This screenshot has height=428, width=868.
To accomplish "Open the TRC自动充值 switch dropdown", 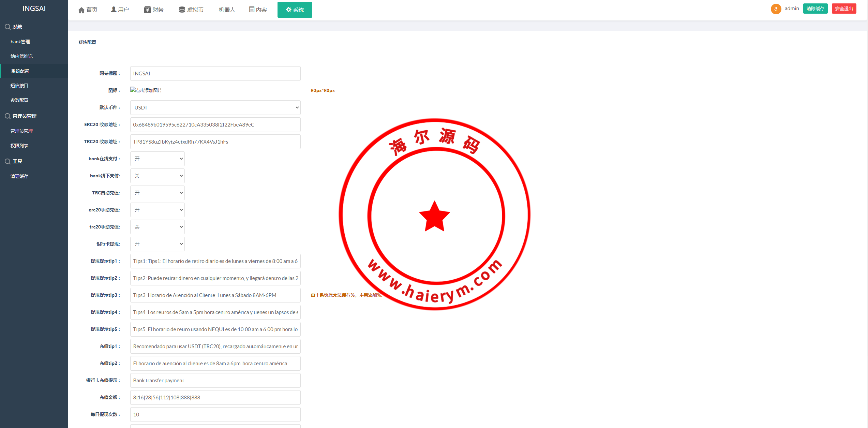I will coord(157,193).
